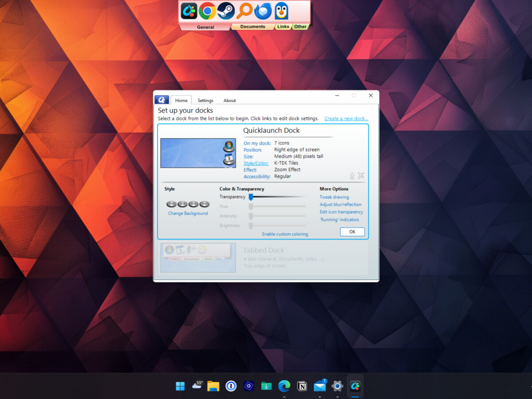Screen dimensions: 532x399
Task: Click the 'Medium (48) pixels tall' value
Action: coord(299,156)
